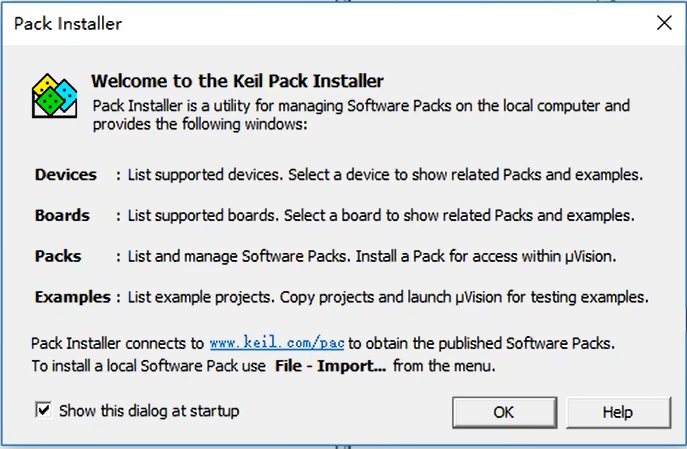Close the Pack Installer dialog with X

tap(664, 23)
